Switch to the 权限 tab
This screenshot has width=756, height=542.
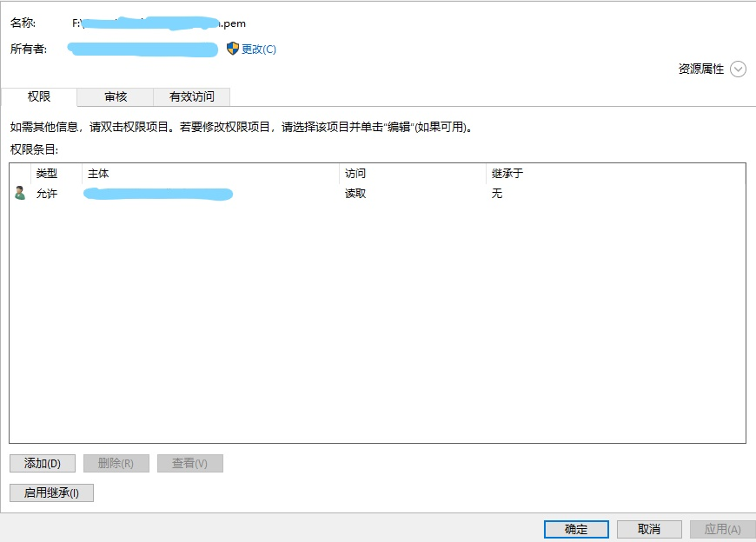[39, 96]
